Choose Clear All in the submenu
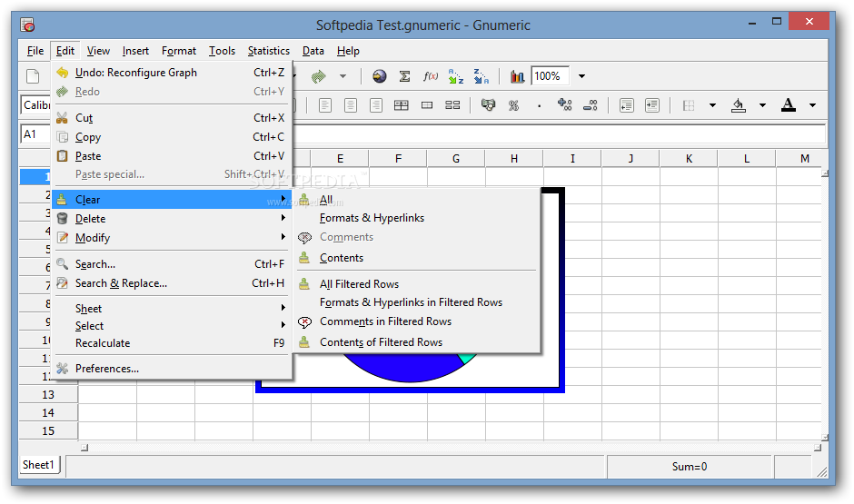The height and width of the screenshot is (504, 854). click(417, 199)
